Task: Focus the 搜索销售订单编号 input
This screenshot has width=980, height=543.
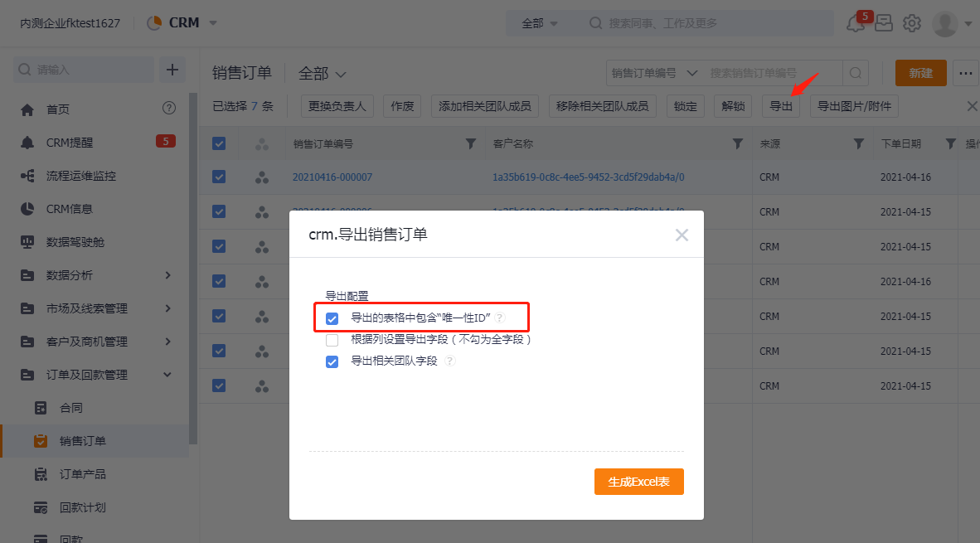Action: (x=773, y=73)
